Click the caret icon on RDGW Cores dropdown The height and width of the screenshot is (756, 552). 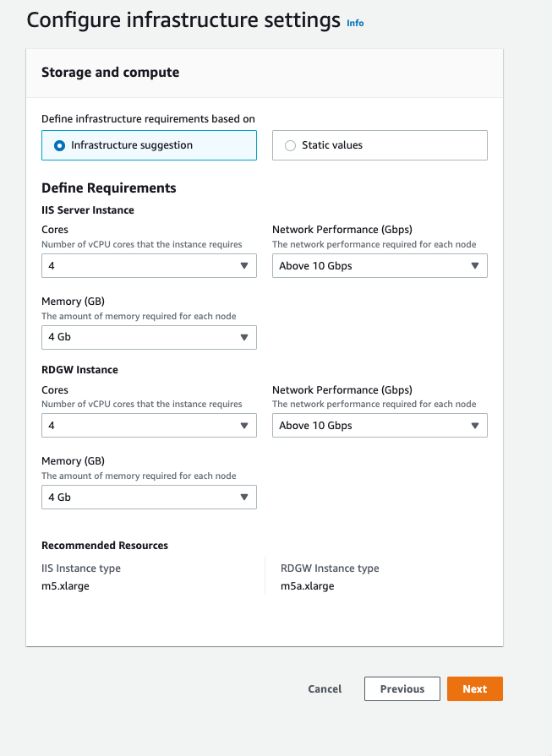point(246,425)
